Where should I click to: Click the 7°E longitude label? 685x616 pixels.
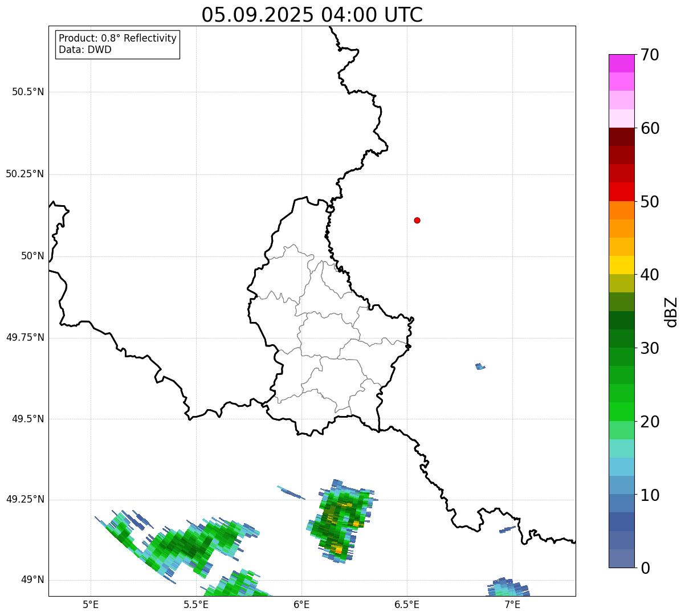(x=512, y=604)
